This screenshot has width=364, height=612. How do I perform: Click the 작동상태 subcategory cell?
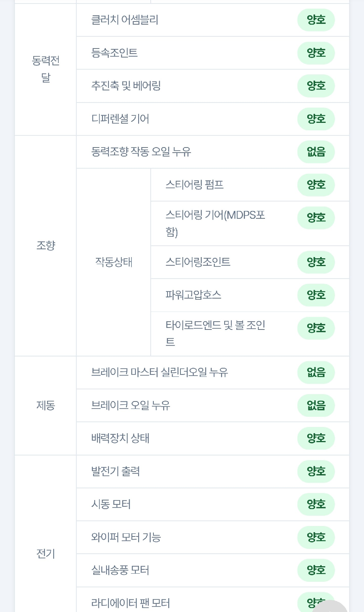pyautogui.click(x=114, y=262)
